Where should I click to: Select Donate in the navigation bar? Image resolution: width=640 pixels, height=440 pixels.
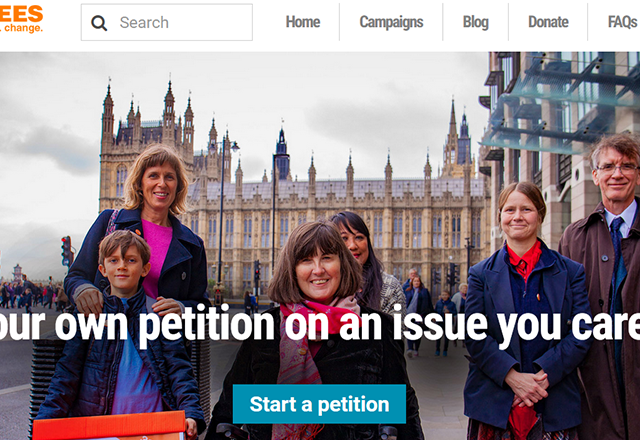[x=548, y=22]
